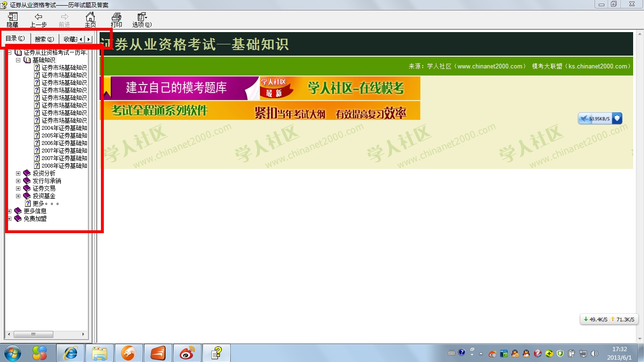Image resolution: width=644 pixels, height=362 pixels.
Task: Click the green plus tray icon
Action: [549, 353]
